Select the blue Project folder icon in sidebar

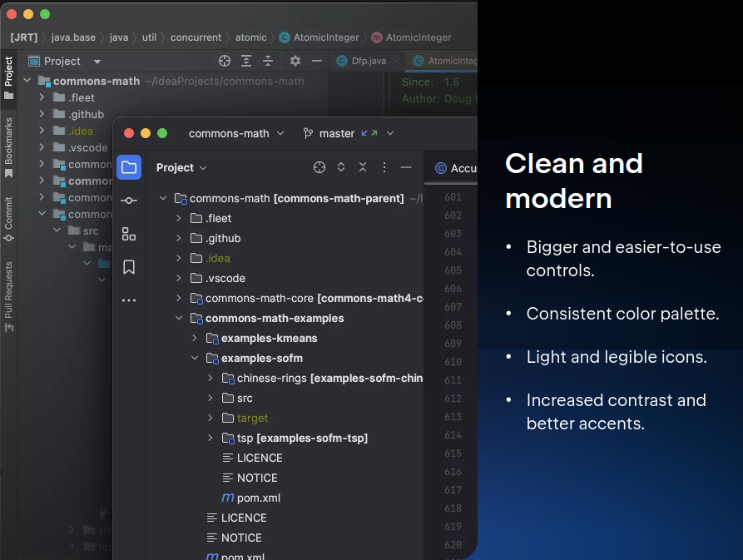click(x=129, y=167)
